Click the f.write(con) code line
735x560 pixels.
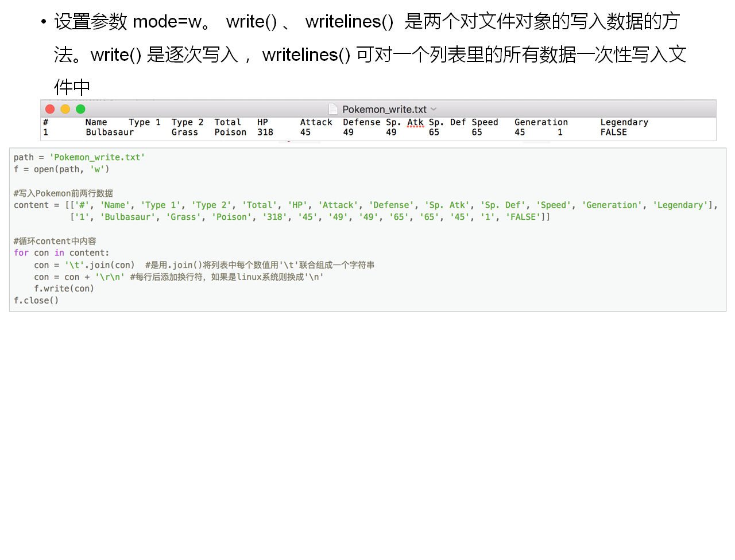click(64, 289)
